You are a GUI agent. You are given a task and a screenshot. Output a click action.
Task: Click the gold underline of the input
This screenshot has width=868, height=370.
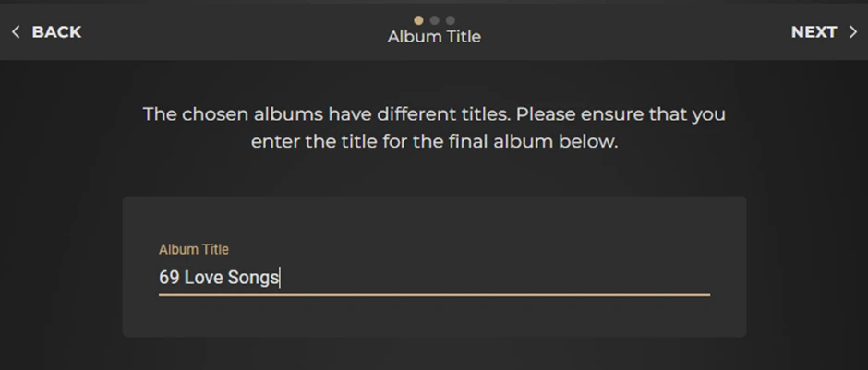(434, 295)
